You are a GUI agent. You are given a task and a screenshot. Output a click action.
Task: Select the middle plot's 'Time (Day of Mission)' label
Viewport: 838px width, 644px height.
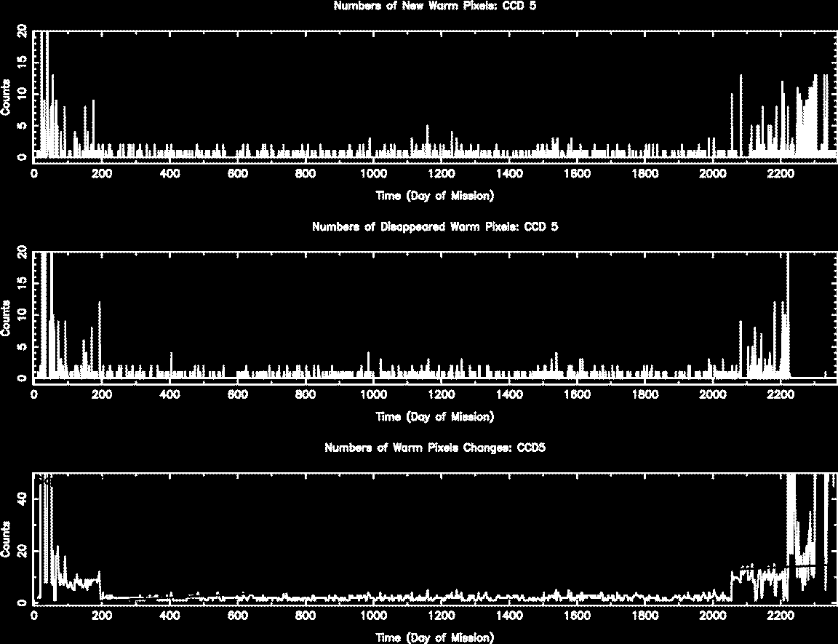(435, 417)
